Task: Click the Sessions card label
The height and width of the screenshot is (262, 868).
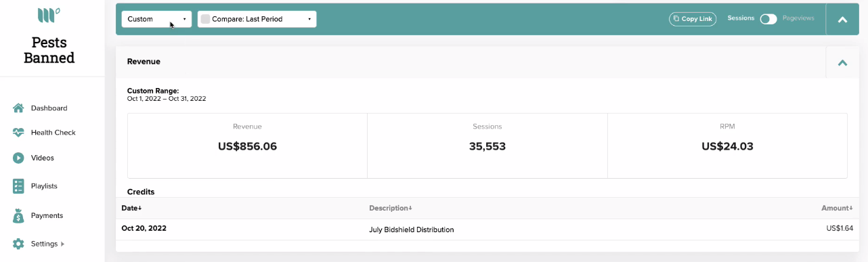Action: (487, 127)
